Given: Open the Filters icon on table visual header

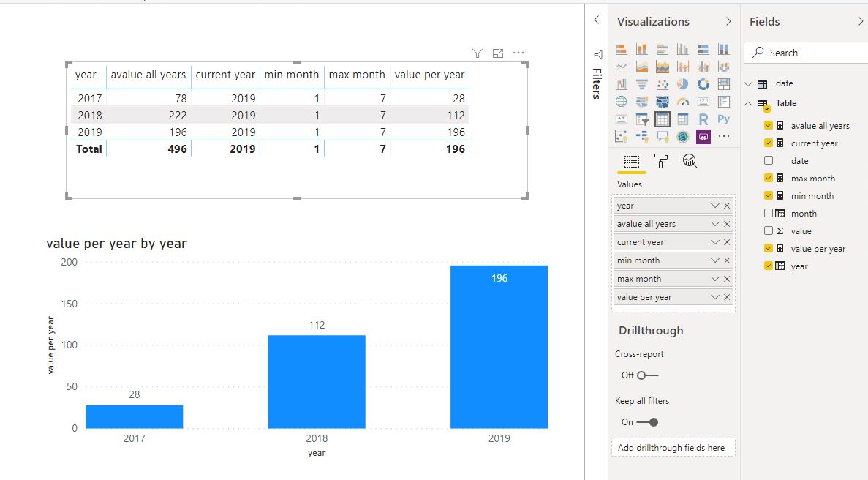Looking at the screenshot, I should (478, 53).
